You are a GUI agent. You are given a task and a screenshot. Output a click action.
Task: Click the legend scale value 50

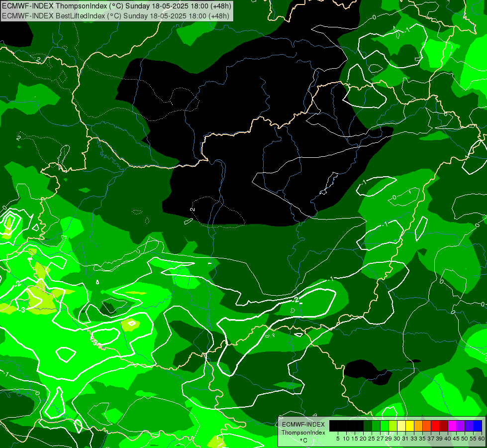(x=465, y=439)
